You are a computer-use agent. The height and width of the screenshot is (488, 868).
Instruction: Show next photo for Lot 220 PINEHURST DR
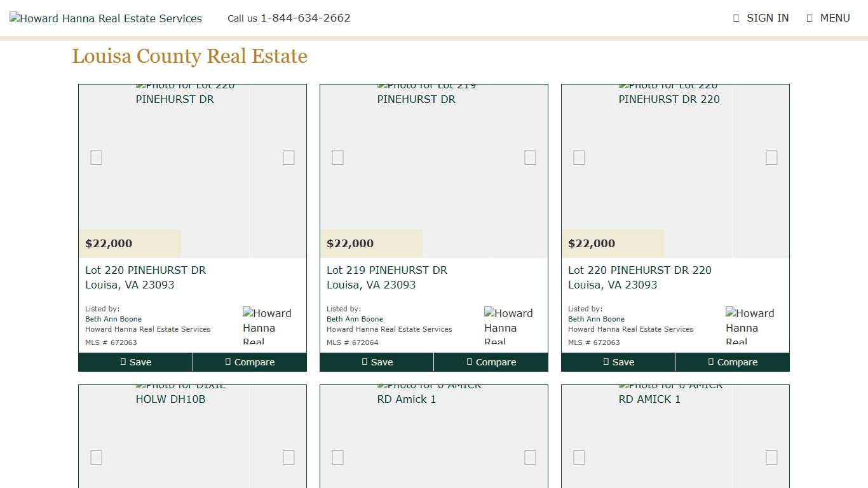[x=288, y=158]
